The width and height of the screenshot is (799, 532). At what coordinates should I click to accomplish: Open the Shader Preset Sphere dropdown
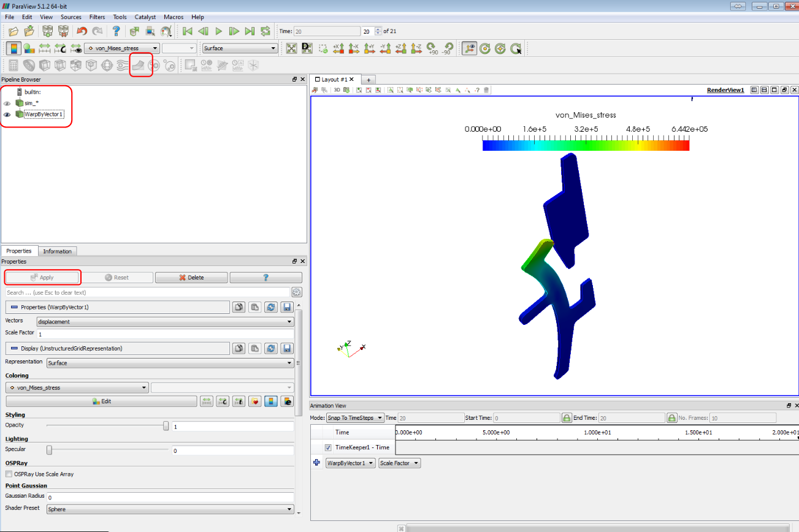170,509
